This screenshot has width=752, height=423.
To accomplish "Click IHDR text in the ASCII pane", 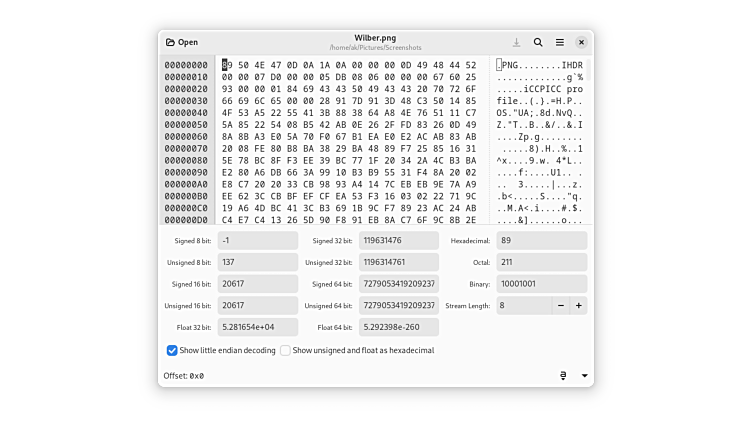I will pos(572,65).
